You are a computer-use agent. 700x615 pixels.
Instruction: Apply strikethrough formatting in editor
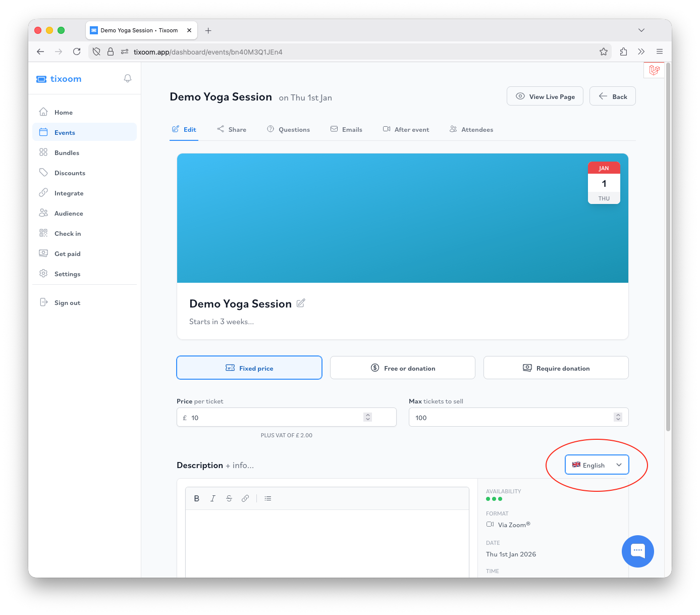coord(229,498)
